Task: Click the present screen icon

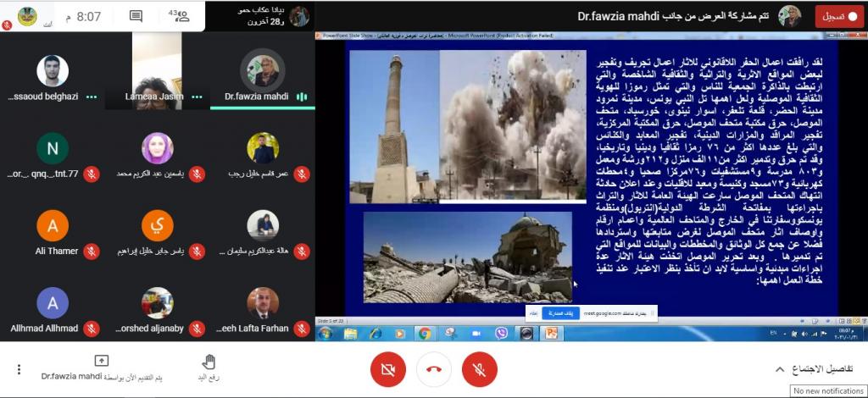Action: point(102,362)
